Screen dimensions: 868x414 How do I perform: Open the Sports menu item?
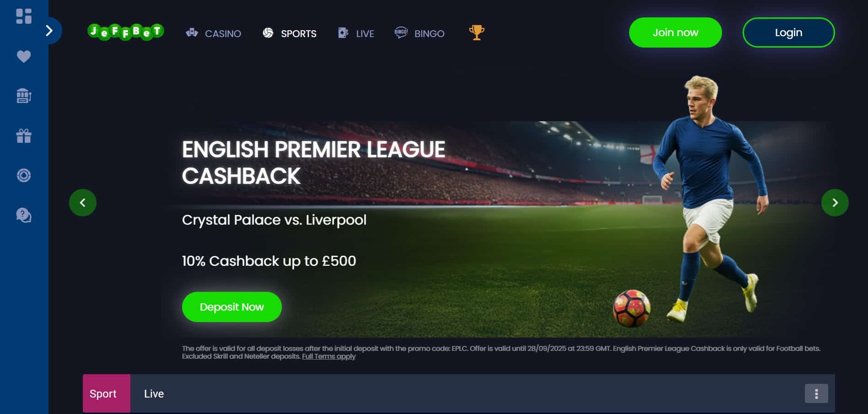click(x=290, y=33)
